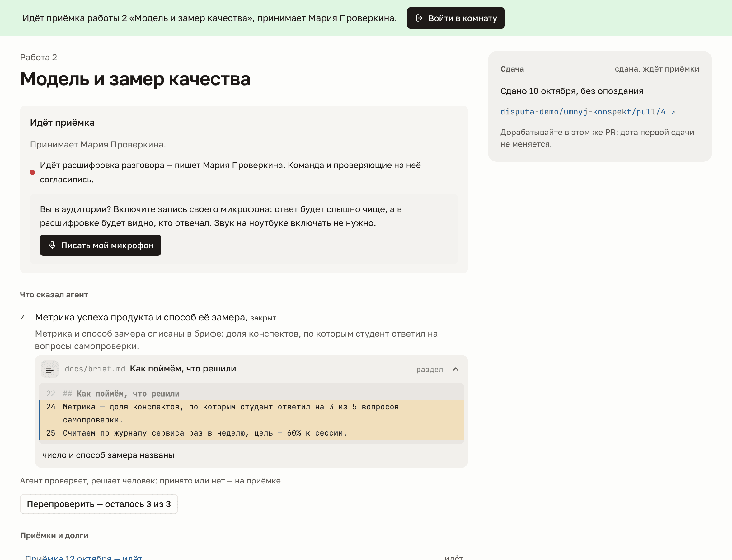Click the «сдана, ждёт приёмки» status
The width and height of the screenshot is (732, 560).
[657, 69]
